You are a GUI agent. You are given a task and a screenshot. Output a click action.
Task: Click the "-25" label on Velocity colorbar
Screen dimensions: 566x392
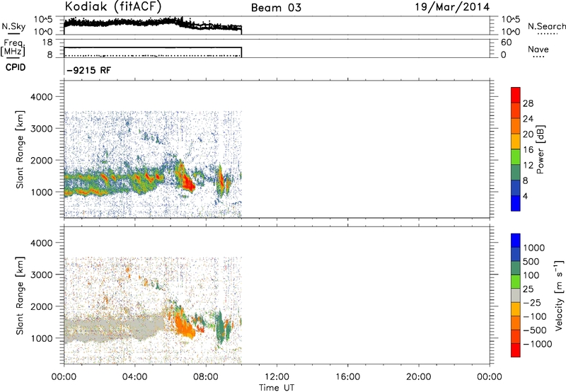coord(531,303)
